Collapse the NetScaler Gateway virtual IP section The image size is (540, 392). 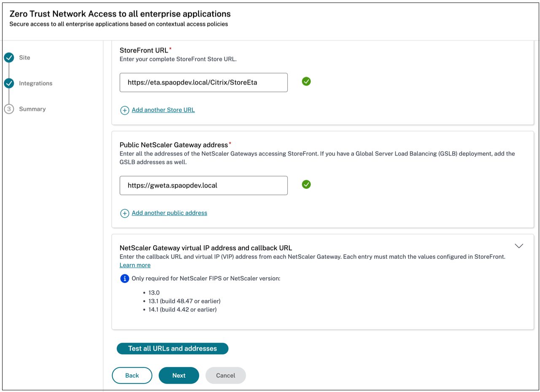519,246
